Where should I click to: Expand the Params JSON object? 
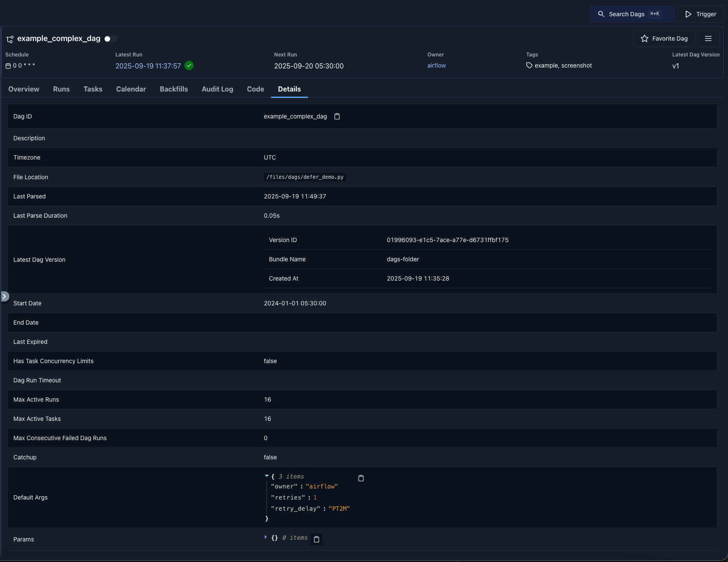point(265,538)
